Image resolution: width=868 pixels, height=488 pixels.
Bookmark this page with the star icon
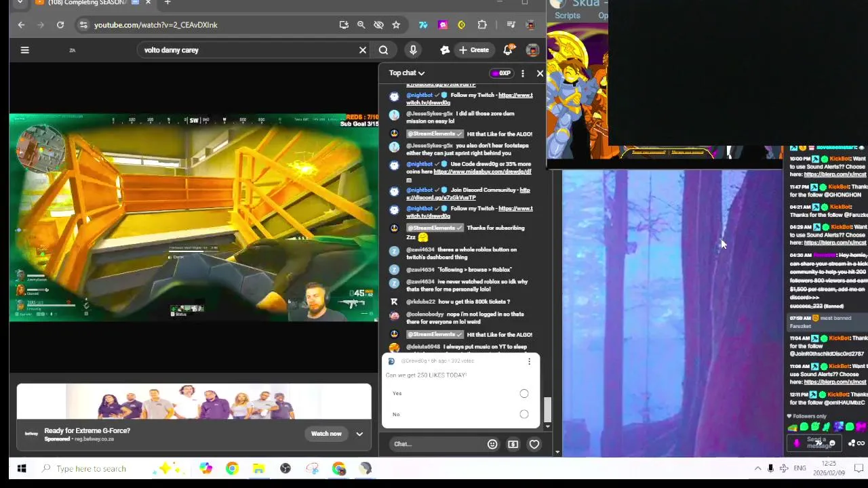[396, 25]
